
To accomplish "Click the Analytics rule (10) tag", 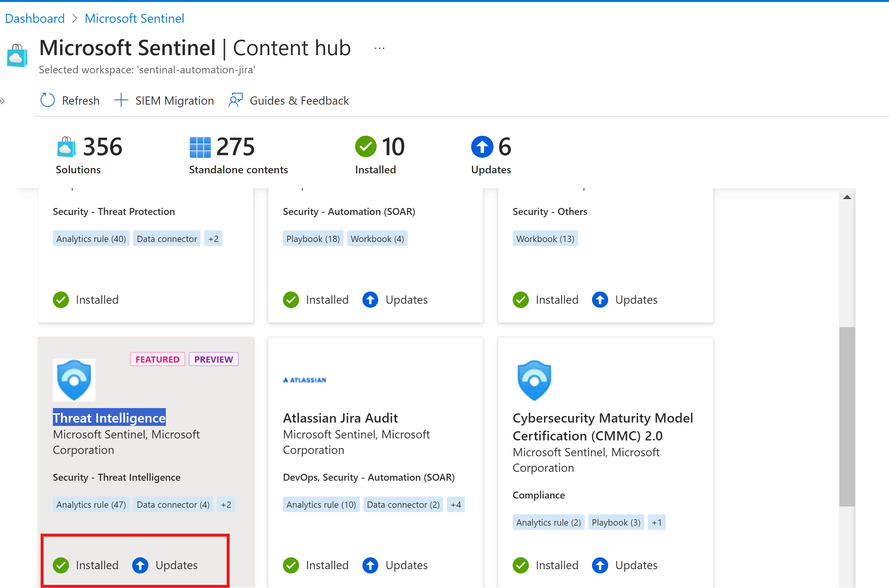I will pos(321,504).
